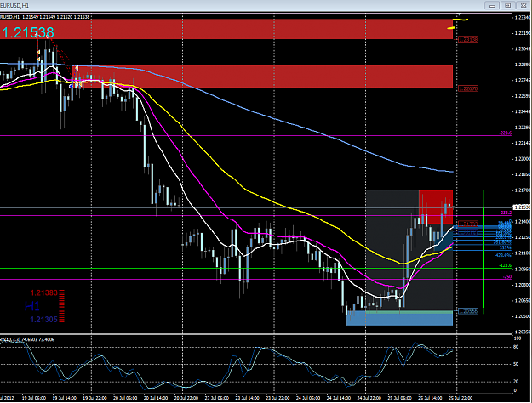Click the large 1.21538 price display
This screenshot has height=403, width=532.
point(28,32)
